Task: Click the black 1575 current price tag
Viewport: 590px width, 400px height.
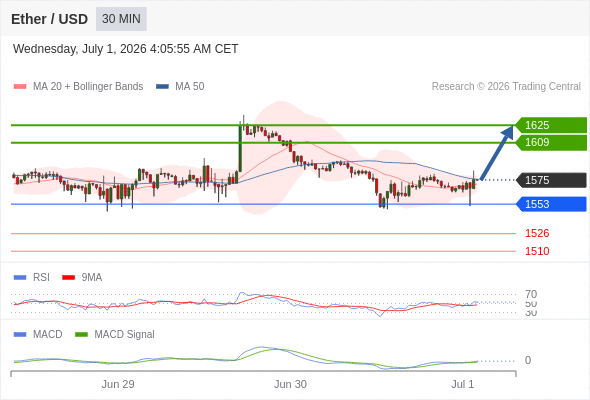Action: (x=551, y=180)
